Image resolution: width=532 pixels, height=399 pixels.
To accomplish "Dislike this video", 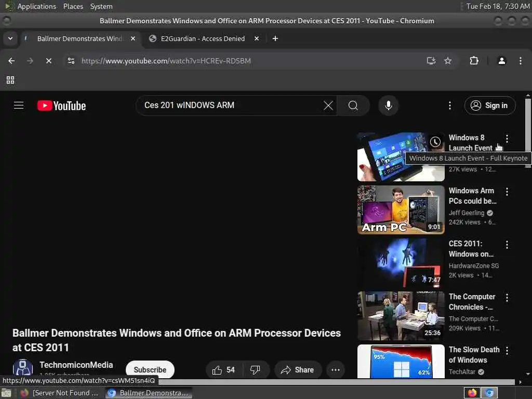I will (x=255, y=370).
